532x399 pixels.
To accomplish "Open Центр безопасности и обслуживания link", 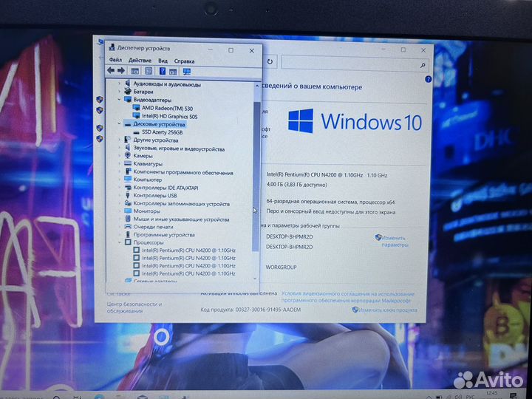I will [x=134, y=307].
